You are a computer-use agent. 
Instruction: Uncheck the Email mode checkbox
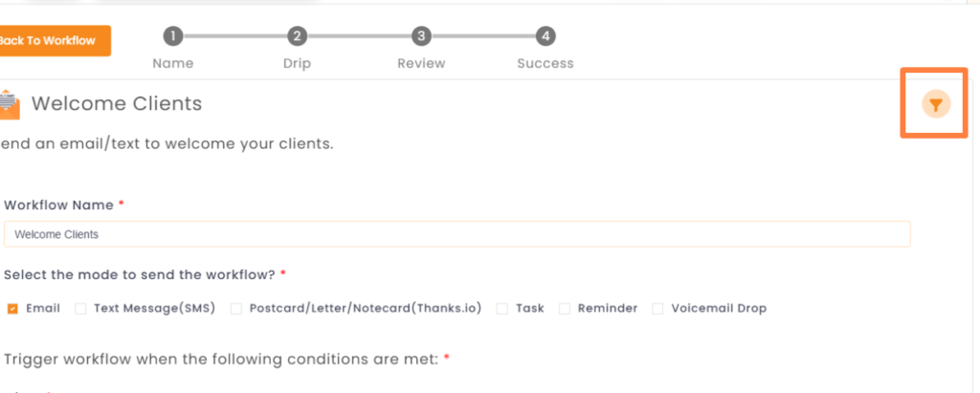pyautogui.click(x=13, y=309)
